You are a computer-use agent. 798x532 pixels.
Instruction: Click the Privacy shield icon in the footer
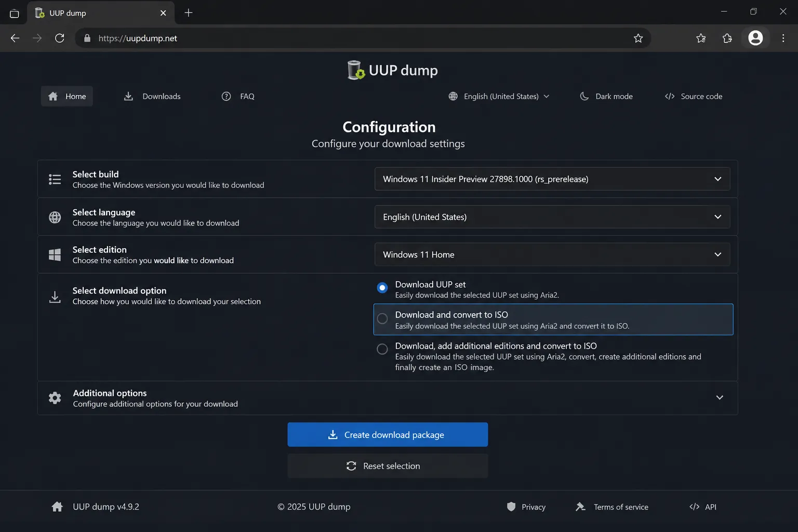click(511, 507)
